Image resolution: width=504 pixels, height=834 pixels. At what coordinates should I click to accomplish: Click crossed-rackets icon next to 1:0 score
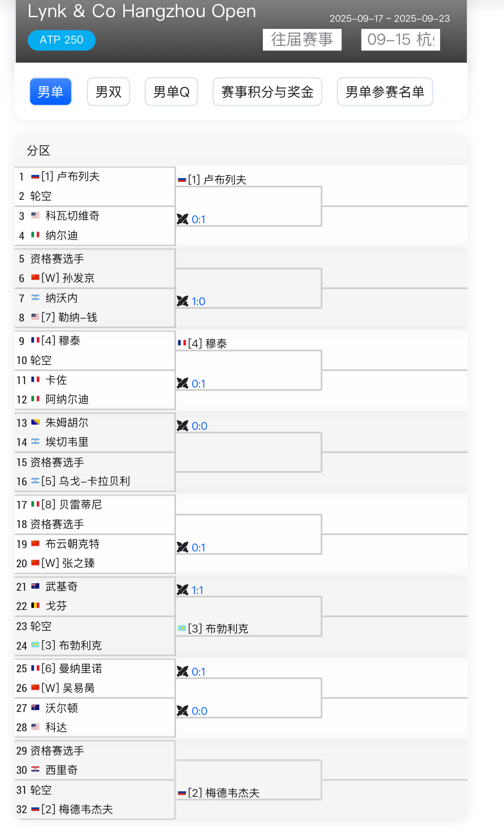[x=183, y=301]
